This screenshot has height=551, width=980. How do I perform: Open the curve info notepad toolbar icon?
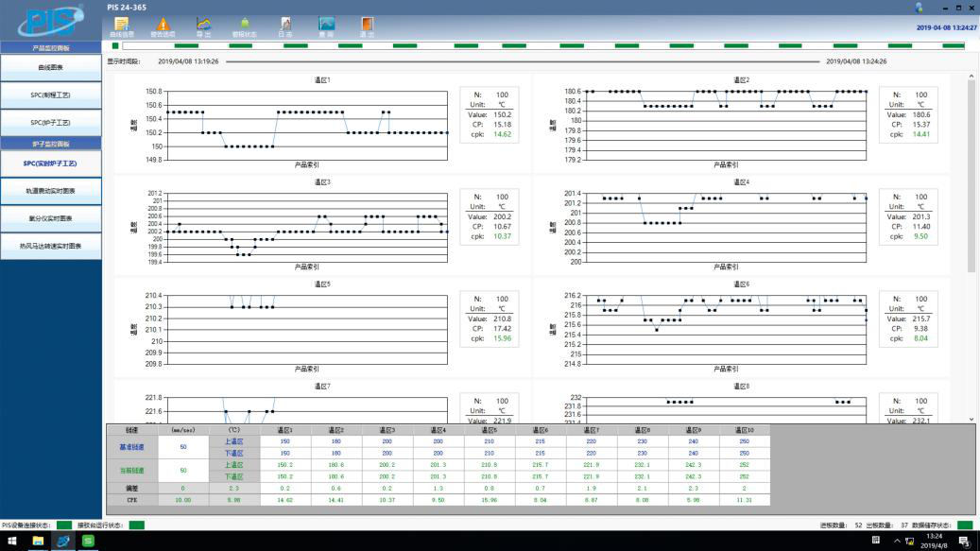(122, 25)
